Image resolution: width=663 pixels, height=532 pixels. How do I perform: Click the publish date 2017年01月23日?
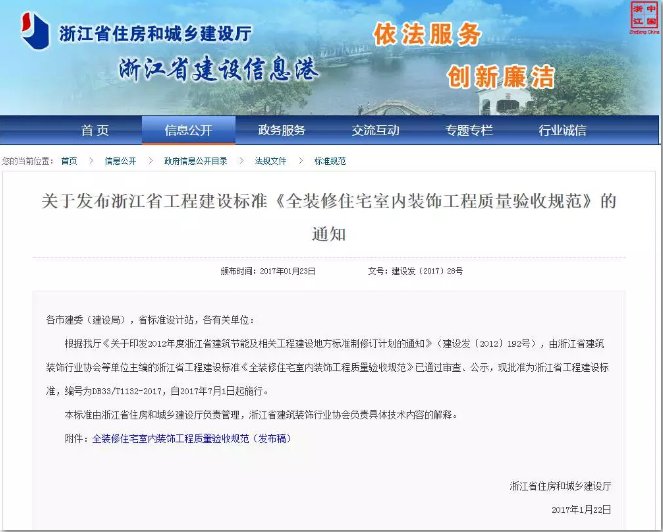[x=288, y=271]
